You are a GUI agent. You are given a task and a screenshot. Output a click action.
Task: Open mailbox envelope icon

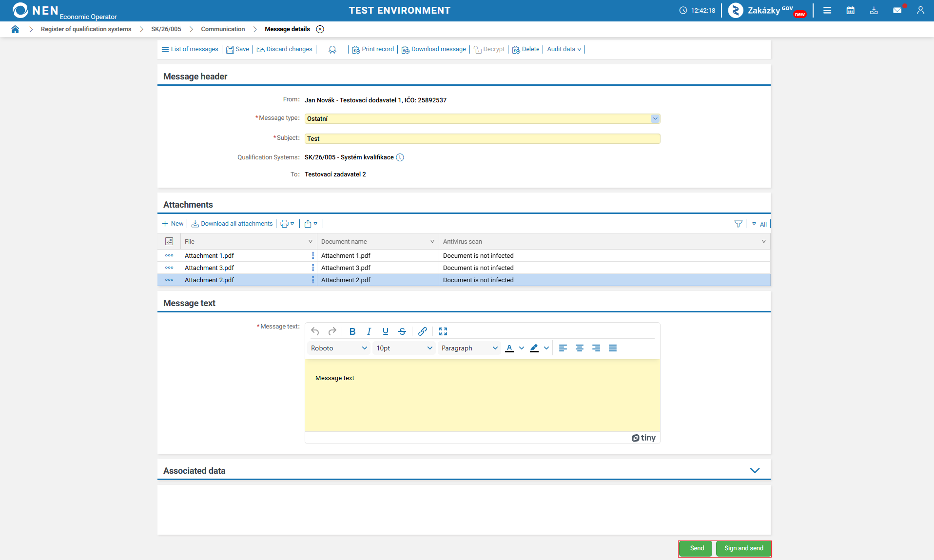897,10
